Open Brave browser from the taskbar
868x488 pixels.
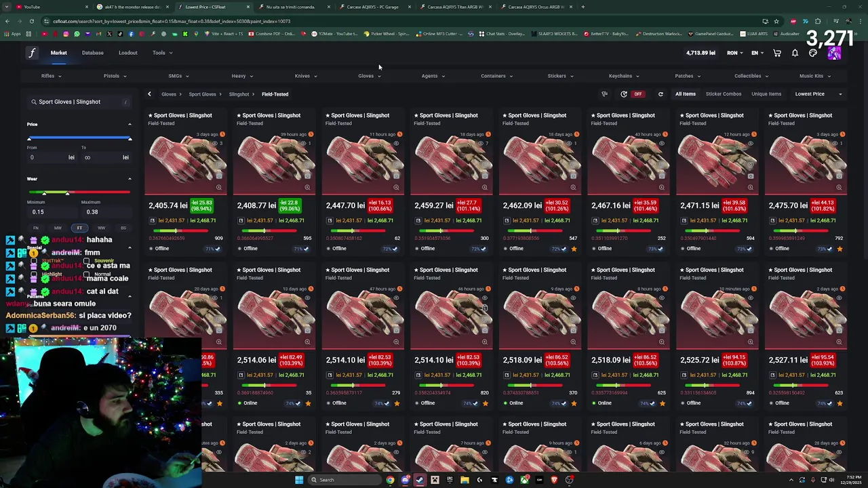pos(554,480)
